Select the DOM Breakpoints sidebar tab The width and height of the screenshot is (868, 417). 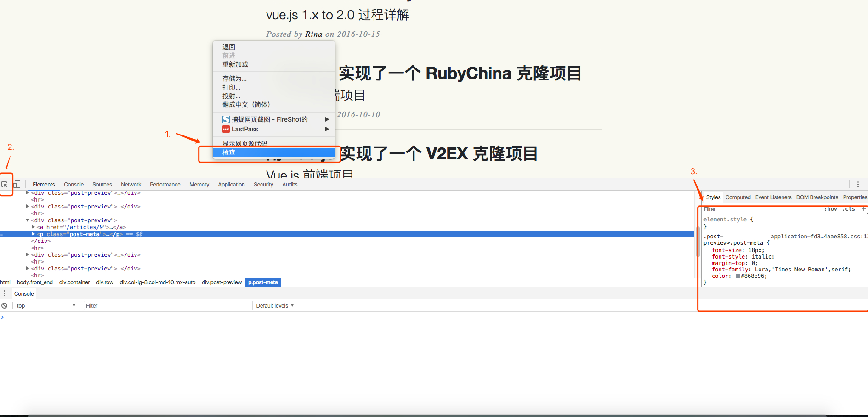[x=817, y=197]
